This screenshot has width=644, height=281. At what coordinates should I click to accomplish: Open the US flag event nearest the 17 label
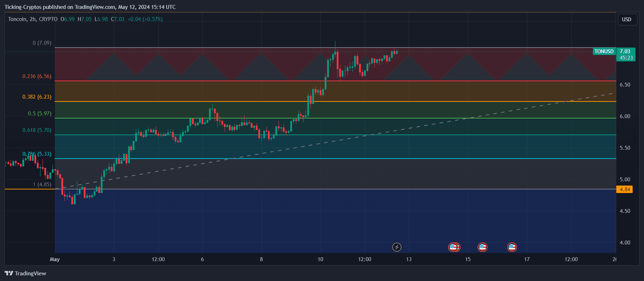pos(512,247)
